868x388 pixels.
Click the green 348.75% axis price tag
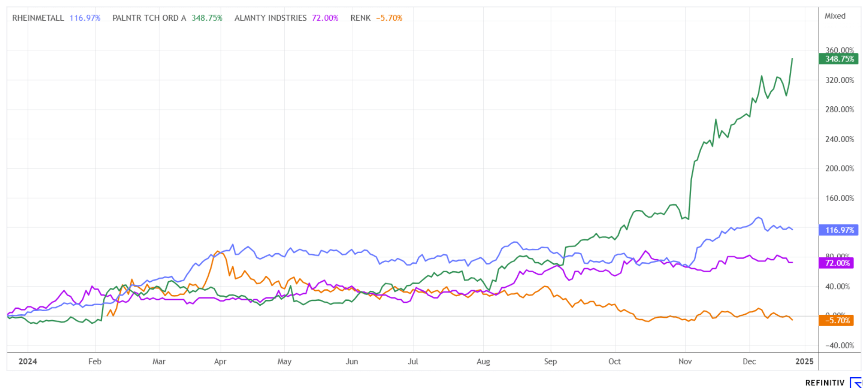pos(839,59)
